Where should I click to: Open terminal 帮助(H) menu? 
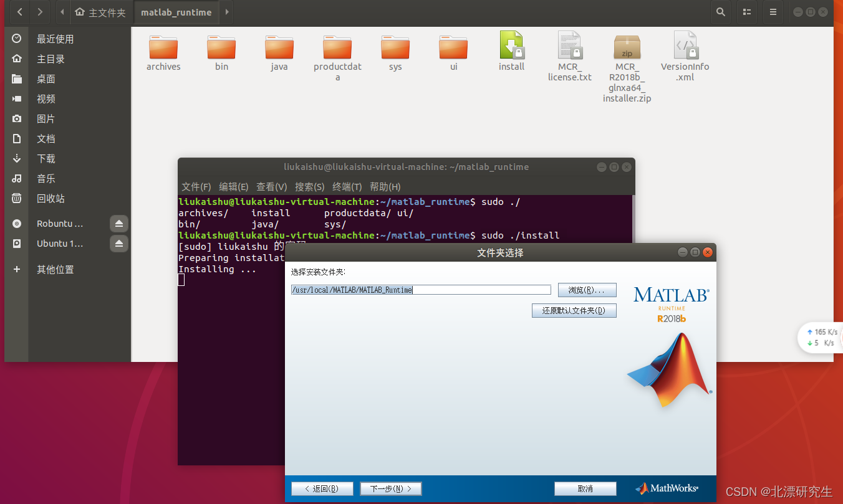(385, 187)
